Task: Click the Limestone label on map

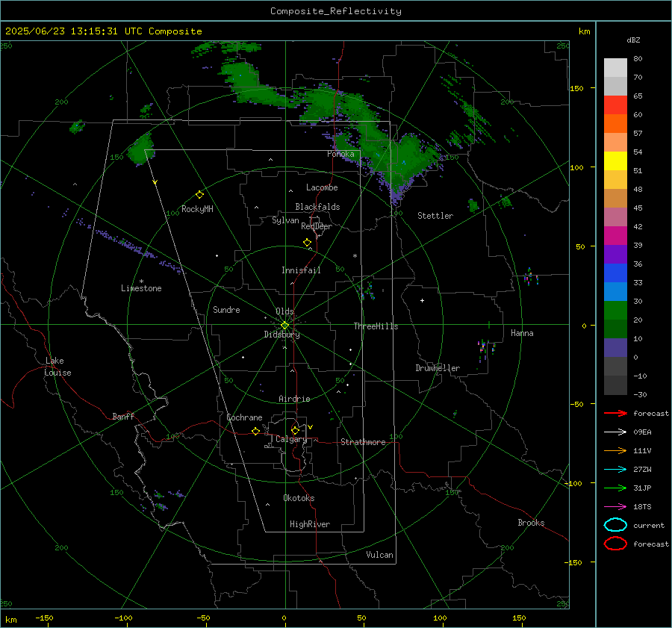Action: point(141,288)
